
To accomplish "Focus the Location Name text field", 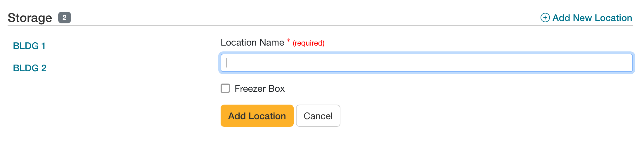I will click(427, 63).
